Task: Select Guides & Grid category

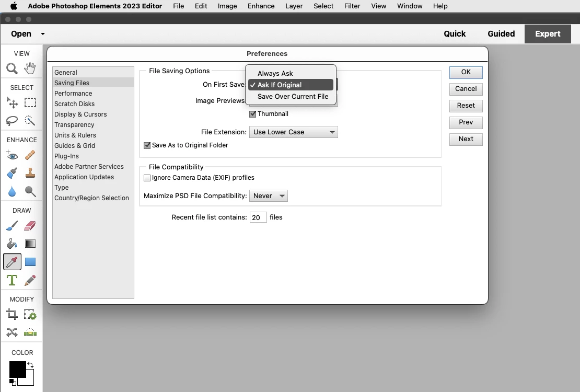Action: click(93, 146)
